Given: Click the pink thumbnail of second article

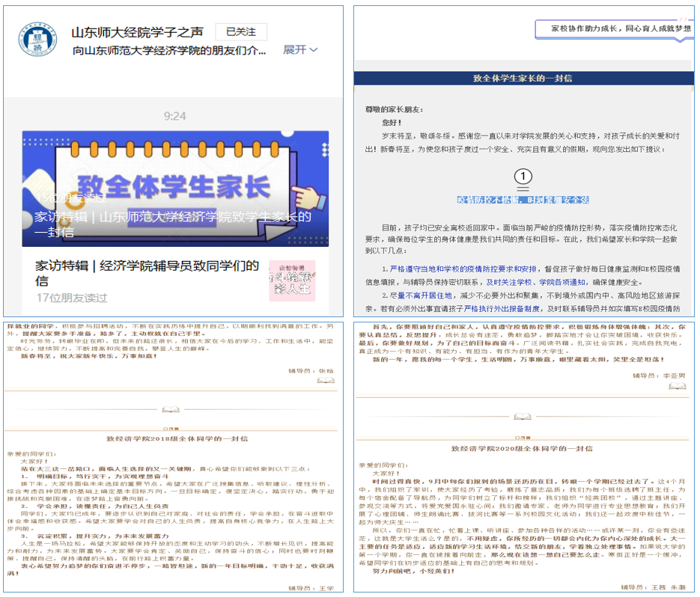Looking at the screenshot, I should (x=292, y=281).
